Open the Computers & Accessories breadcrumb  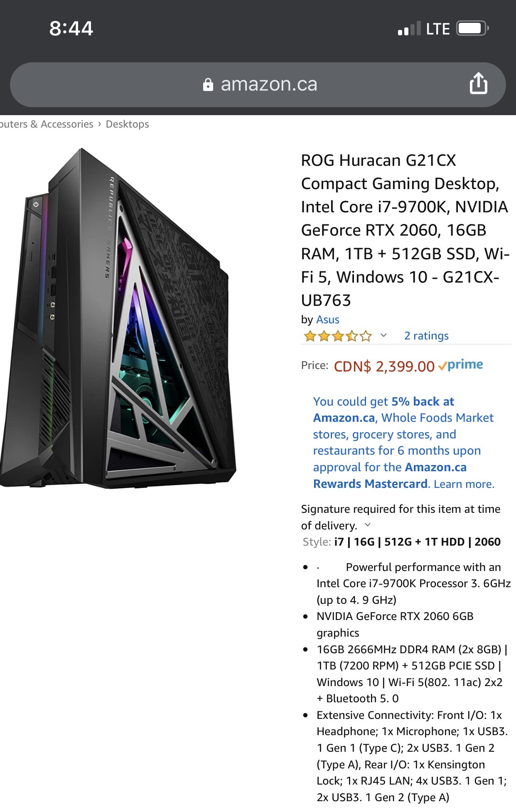(47, 124)
